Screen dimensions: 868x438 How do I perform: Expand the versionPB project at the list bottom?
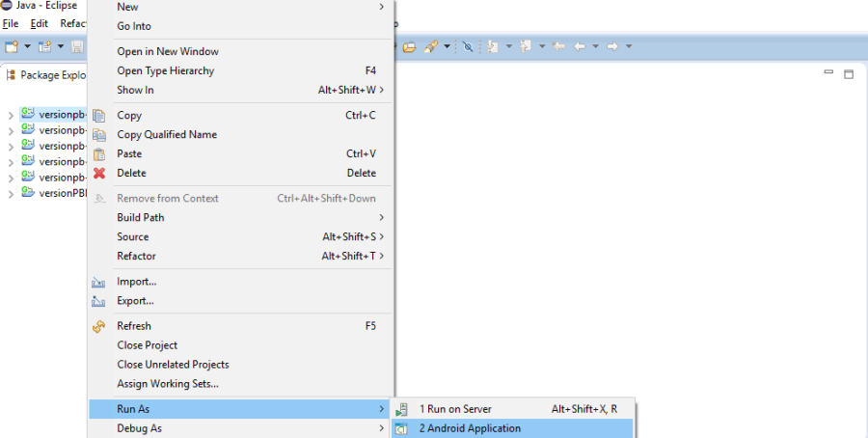(x=11, y=194)
